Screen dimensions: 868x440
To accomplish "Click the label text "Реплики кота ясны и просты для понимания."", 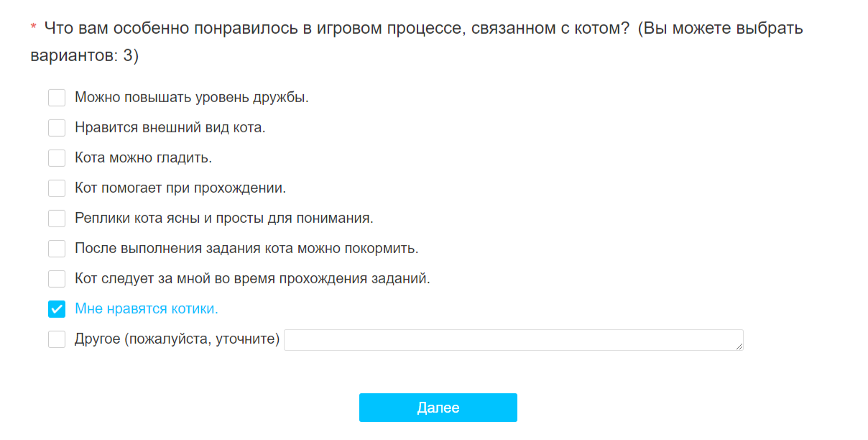I will click(x=223, y=219).
